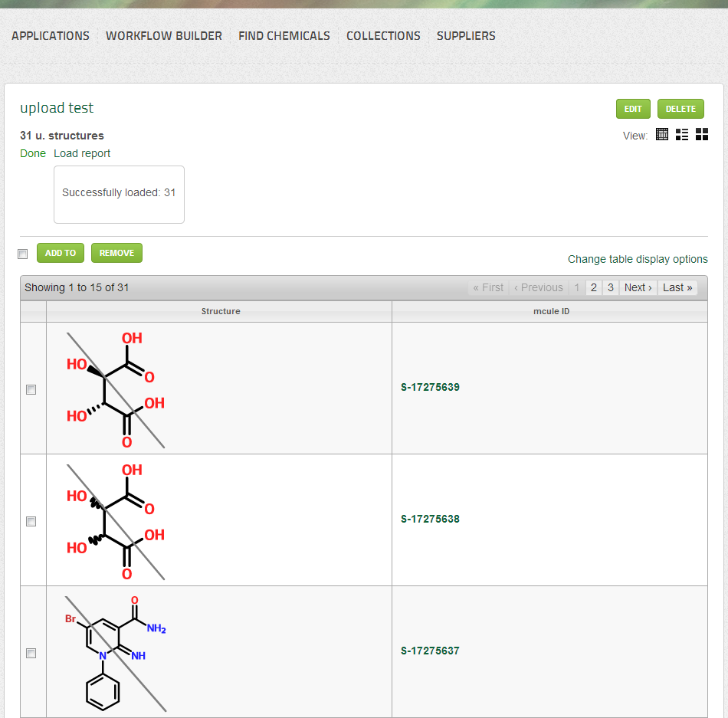Check the box for S-17275638 row

pos(31,521)
